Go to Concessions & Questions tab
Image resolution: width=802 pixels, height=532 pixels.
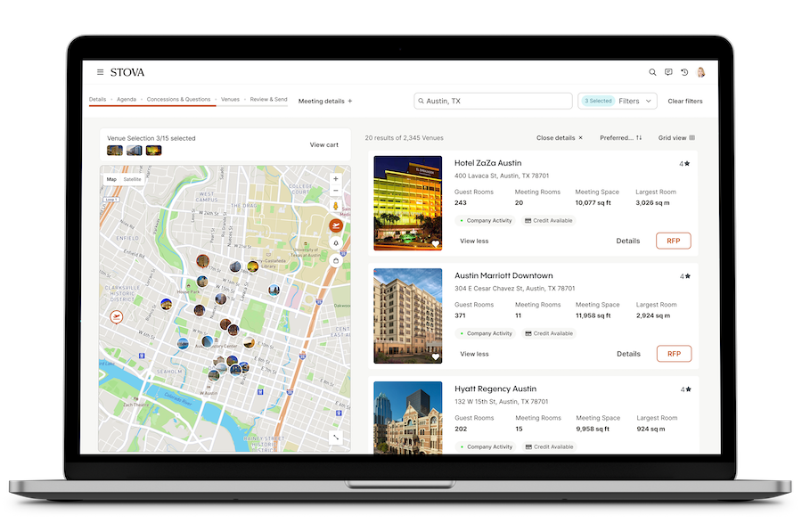pyautogui.click(x=178, y=99)
